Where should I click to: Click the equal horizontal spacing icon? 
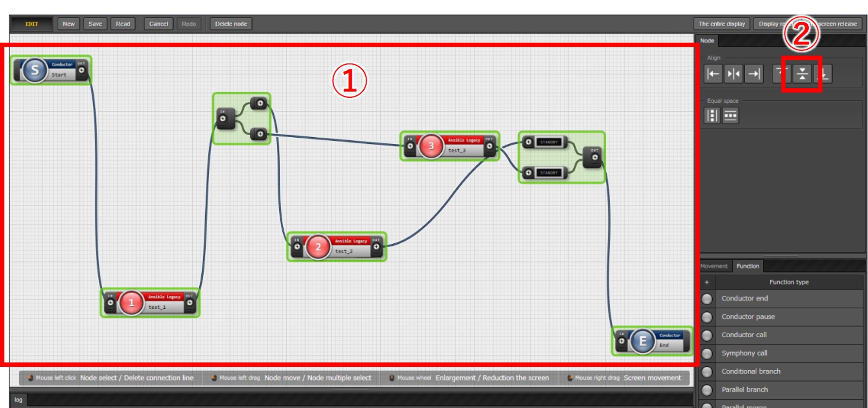[730, 116]
